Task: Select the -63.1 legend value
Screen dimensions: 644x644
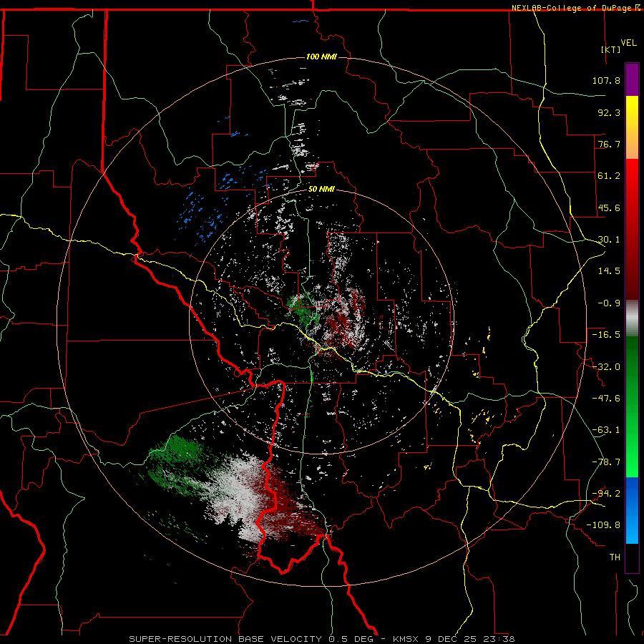Action: point(606,430)
